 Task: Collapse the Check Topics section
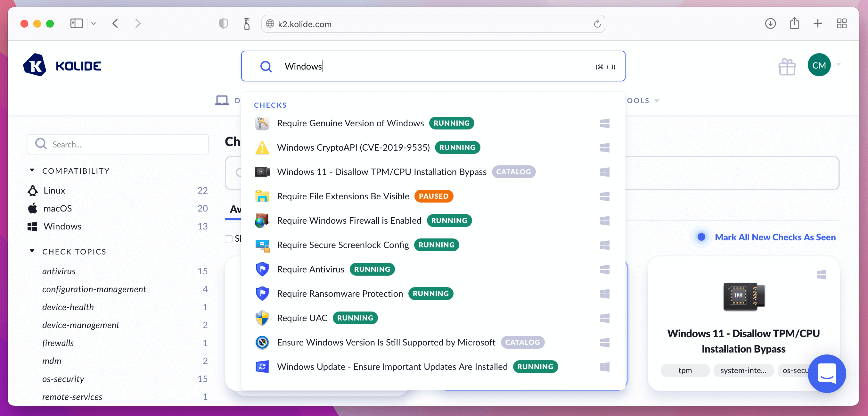coord(32,251)
